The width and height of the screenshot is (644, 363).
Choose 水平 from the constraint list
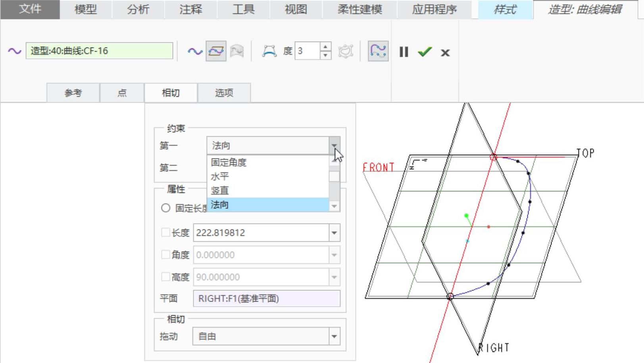pyautogui.click(x=220, y=176)
